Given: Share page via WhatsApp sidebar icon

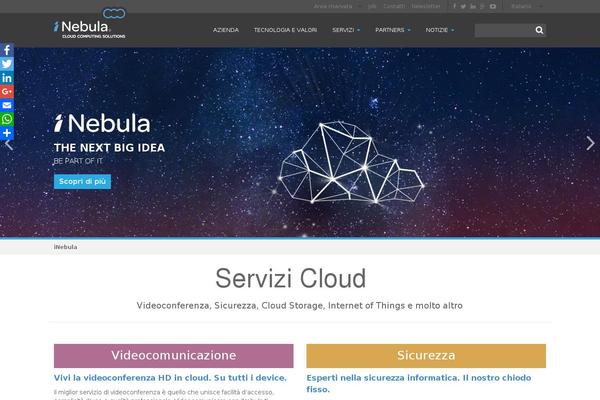Looking at the screenshot, I should click(7, 119).
